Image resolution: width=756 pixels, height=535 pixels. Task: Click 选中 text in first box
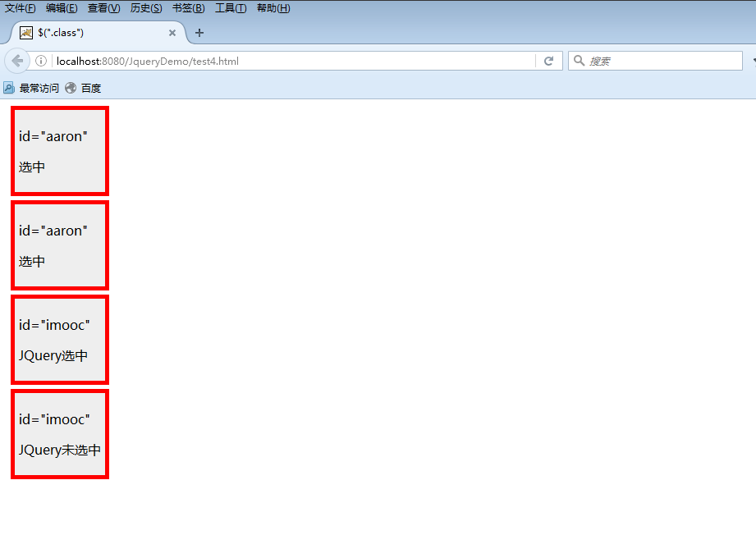click(x=32, y=167)
